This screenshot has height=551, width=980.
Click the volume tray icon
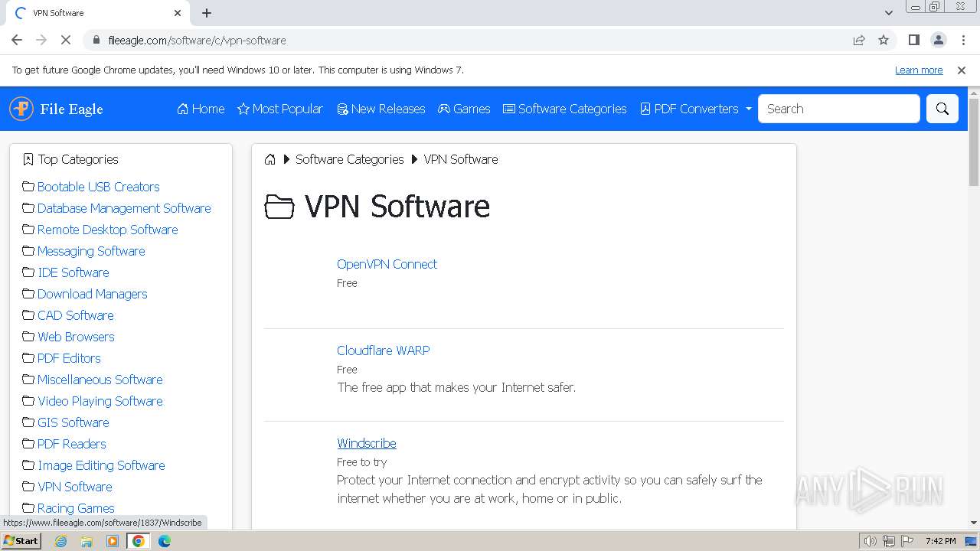coord(871,541)
